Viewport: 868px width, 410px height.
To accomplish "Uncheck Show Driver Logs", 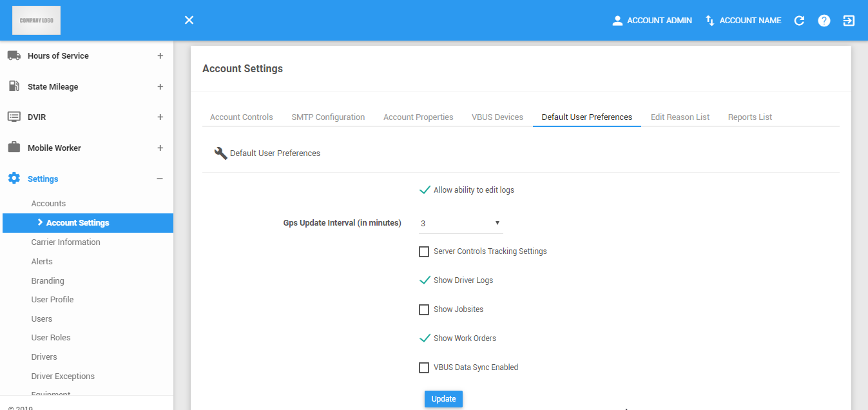I will [x=425, y=280].
